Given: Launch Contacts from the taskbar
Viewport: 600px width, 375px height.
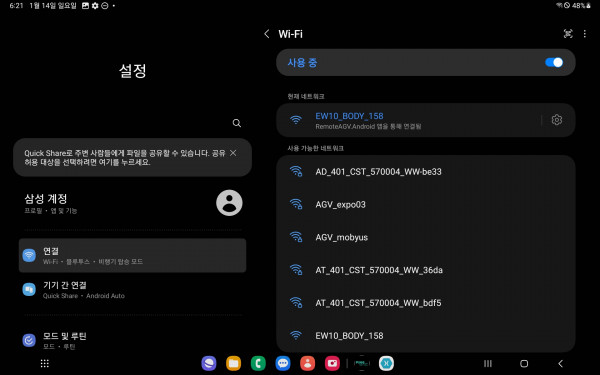Looking at the screenshot, I should click(308, 363).
